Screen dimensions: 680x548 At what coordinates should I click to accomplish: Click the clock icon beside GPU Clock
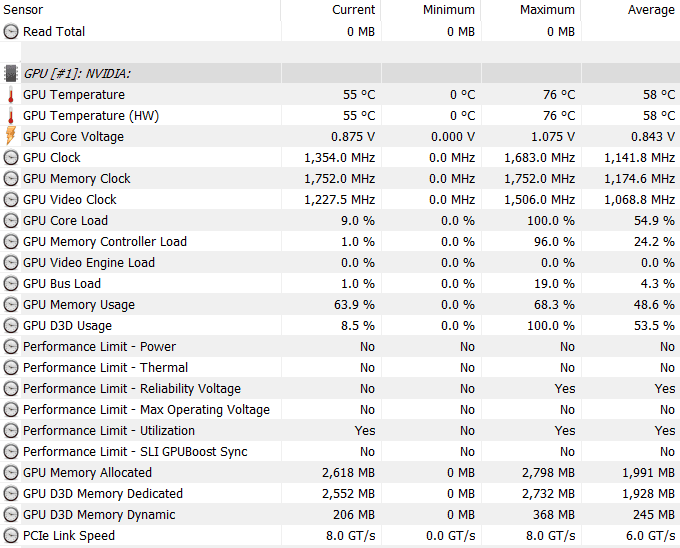pyautogui.click(x=11, y=157)
